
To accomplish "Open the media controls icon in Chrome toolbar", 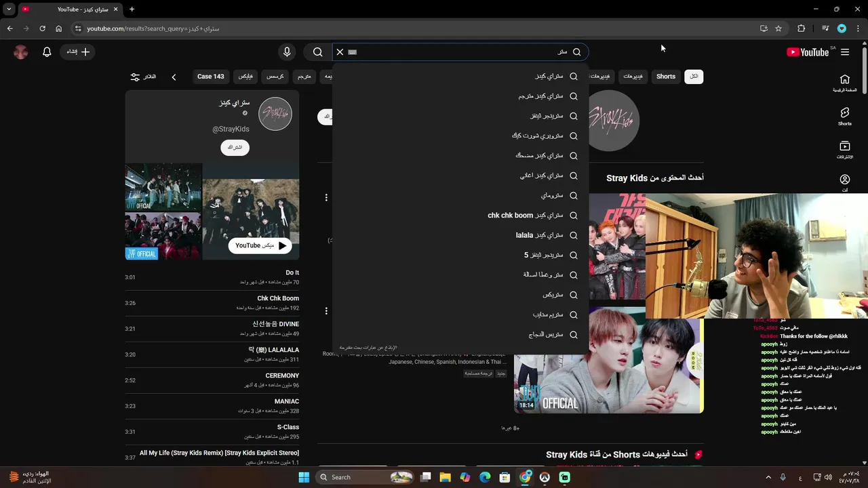I will (x=825, y=28).
